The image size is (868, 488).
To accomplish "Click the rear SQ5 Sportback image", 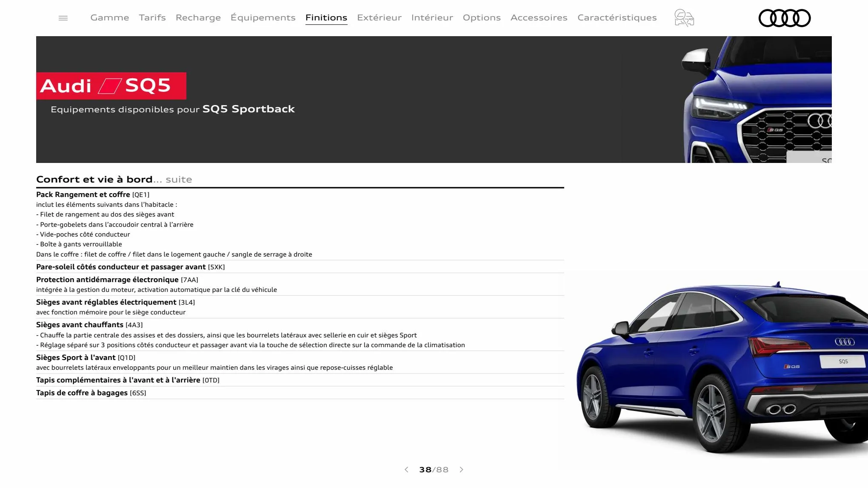I will tap(721, 368).
